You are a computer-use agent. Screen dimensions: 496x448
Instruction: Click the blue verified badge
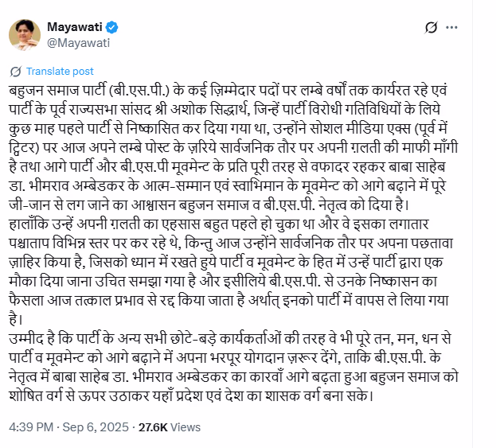coord(112,28)
